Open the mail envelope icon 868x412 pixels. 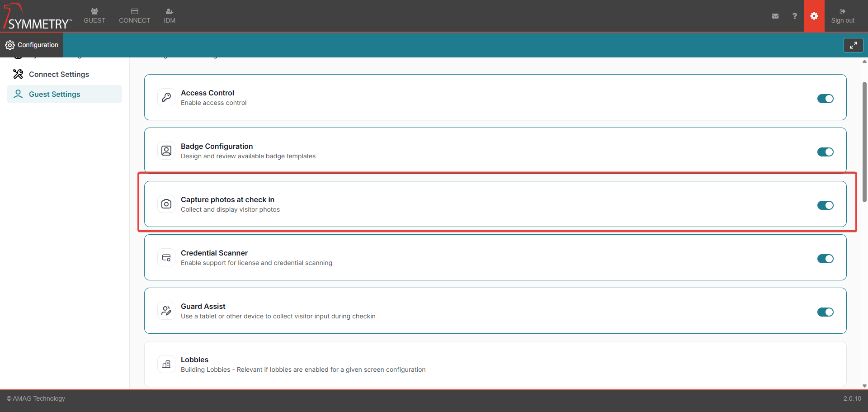click(775, 16)
